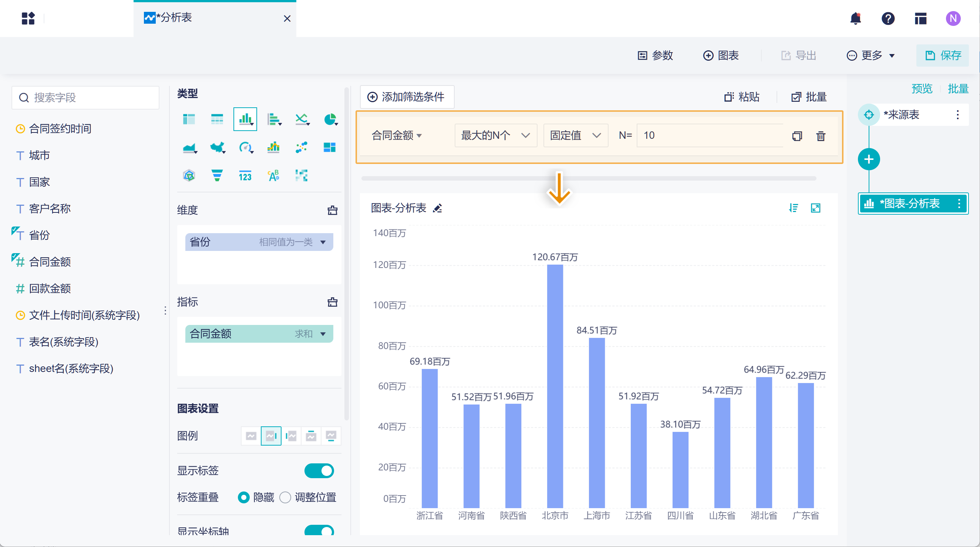
Task: Select the combination chart type
Action: tap(273, 148)
